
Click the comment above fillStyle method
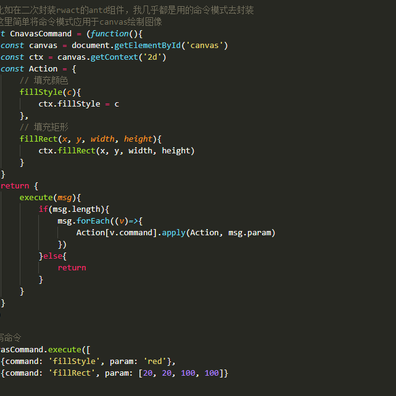44,80
